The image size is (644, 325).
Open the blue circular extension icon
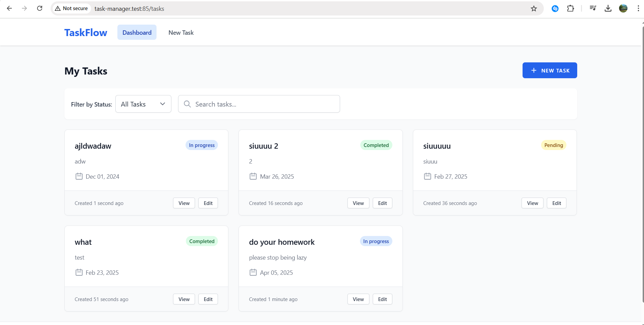tap(555, 8)
